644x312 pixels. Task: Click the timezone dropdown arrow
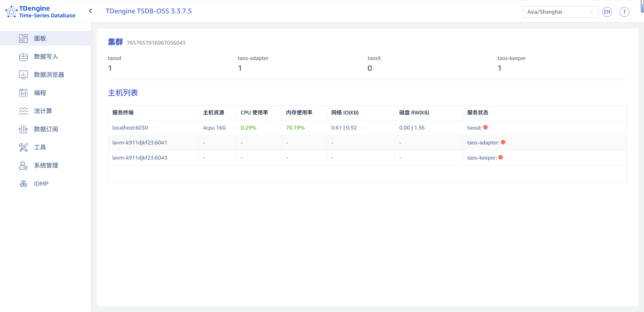[591, 12]
